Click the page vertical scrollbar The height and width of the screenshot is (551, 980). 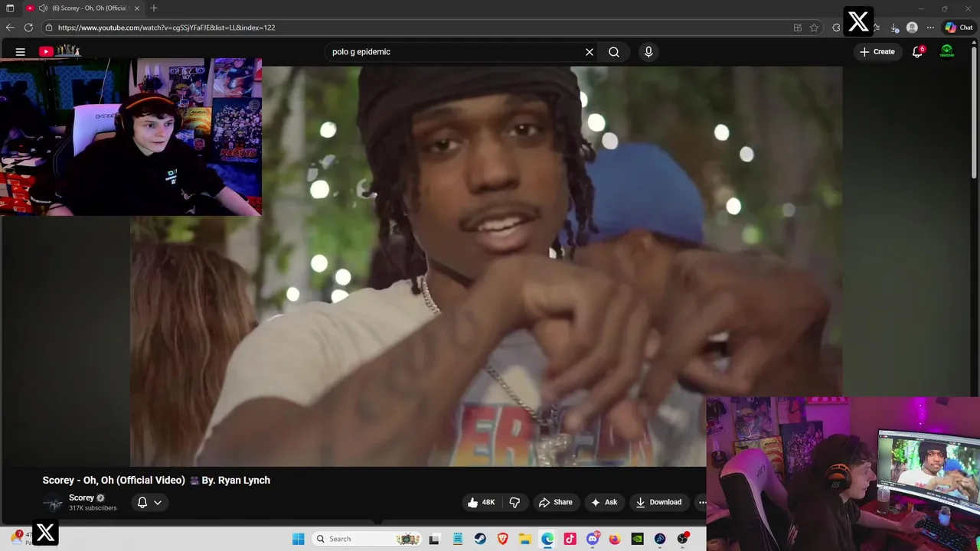[x=975, y=111]
